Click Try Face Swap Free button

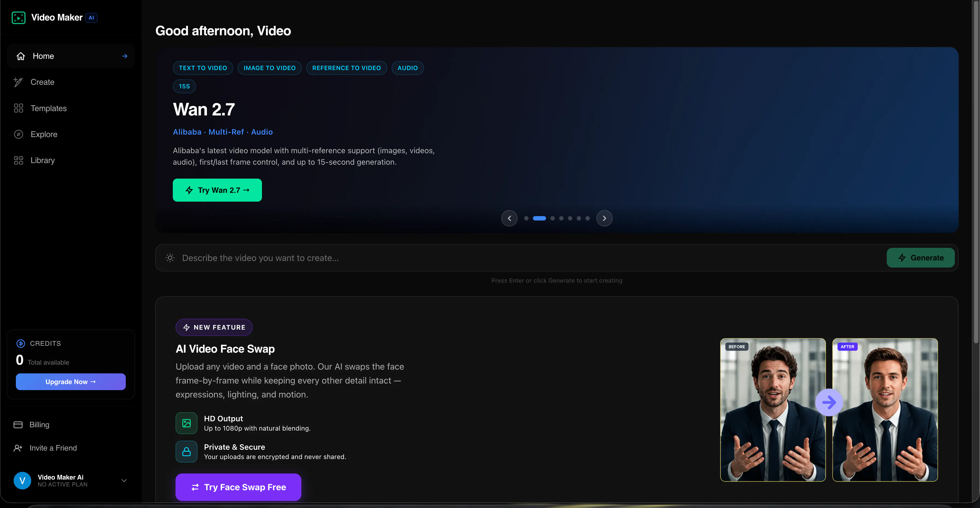238,487
